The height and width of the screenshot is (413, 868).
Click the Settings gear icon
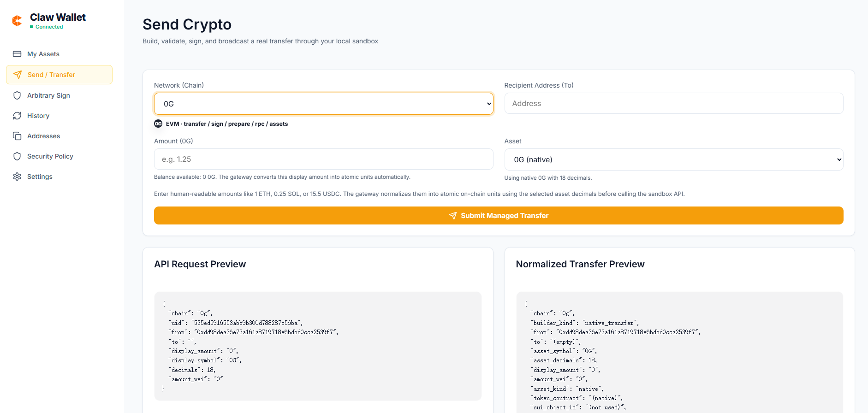17,177
